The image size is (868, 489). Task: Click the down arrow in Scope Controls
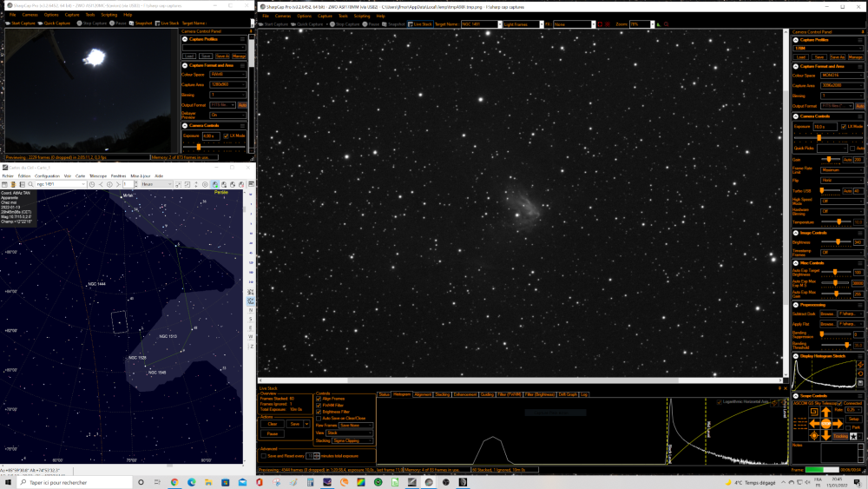(x=826, y=436)
